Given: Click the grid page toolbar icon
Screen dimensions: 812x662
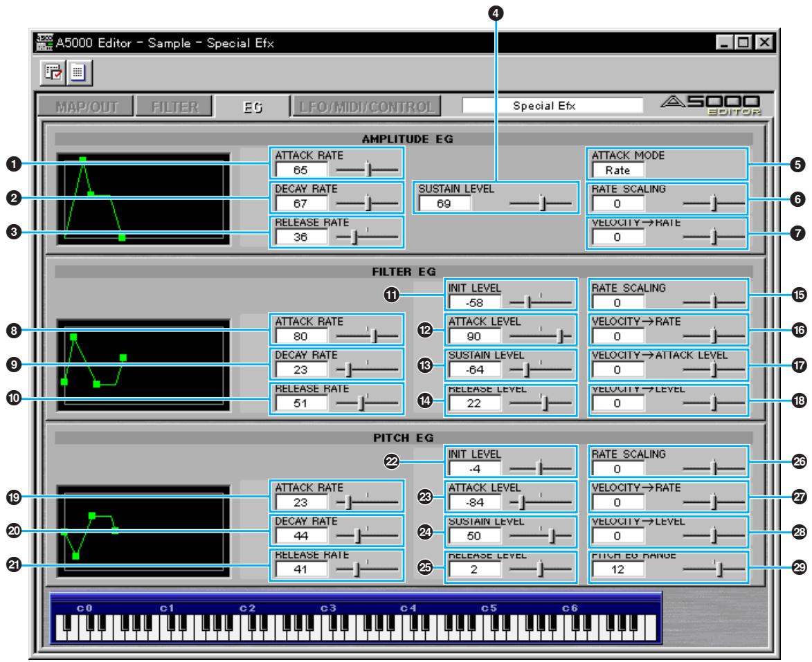Looking at the screenshot, I should 79,72.
